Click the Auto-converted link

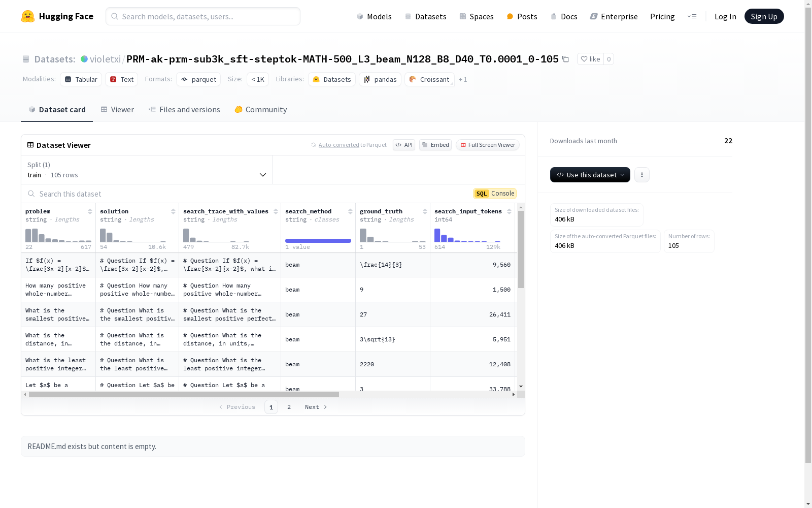(x=339, y=145)
